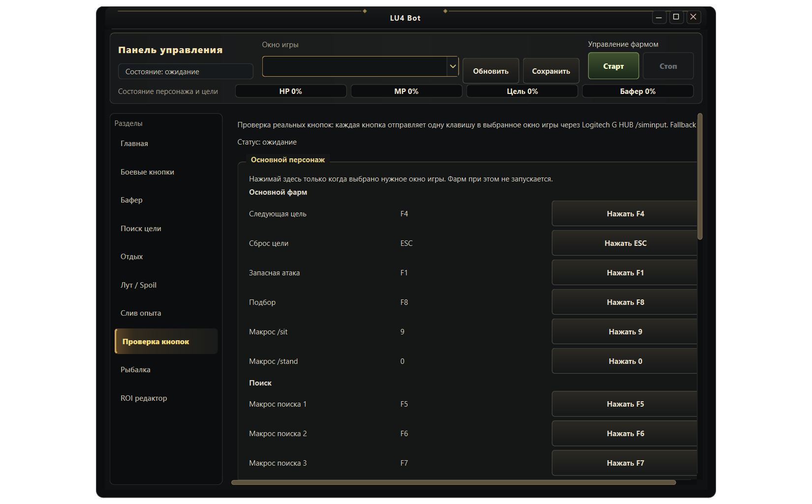This screenshot has height=504, width=812.
Task: Click the Панель управления heading
Action: [x=170, y=50]
